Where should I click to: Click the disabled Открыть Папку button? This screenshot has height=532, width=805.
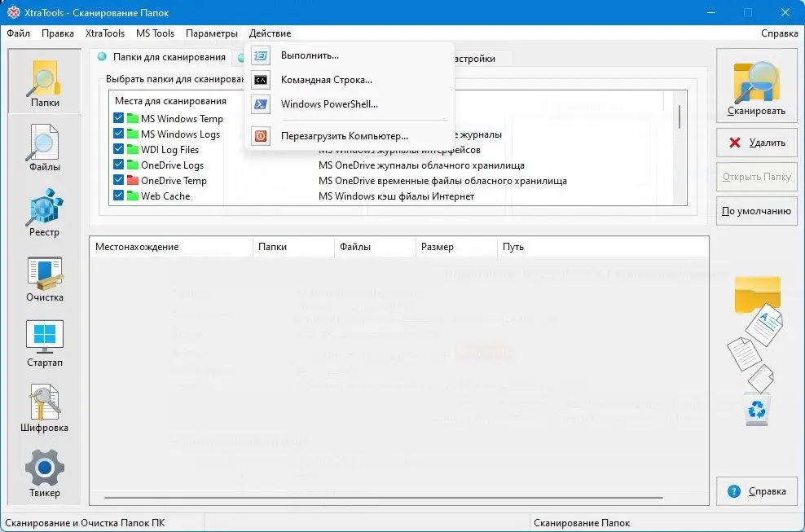pos(757,177)
